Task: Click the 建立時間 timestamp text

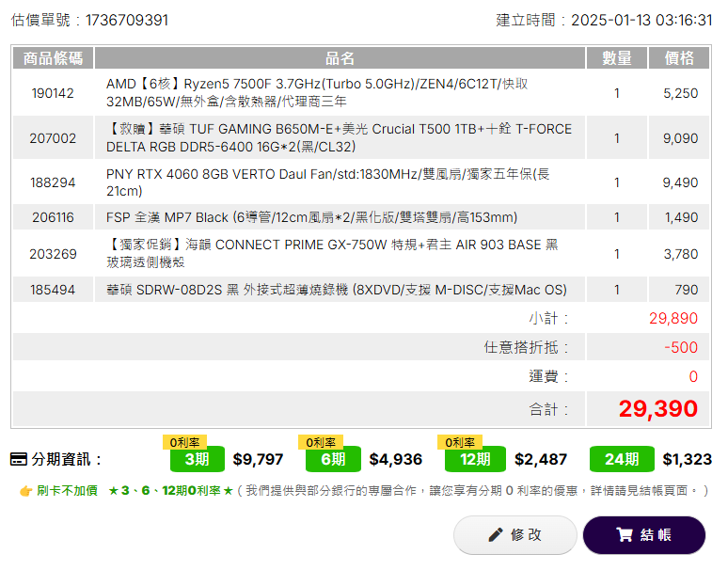Action: click(604, 20)
